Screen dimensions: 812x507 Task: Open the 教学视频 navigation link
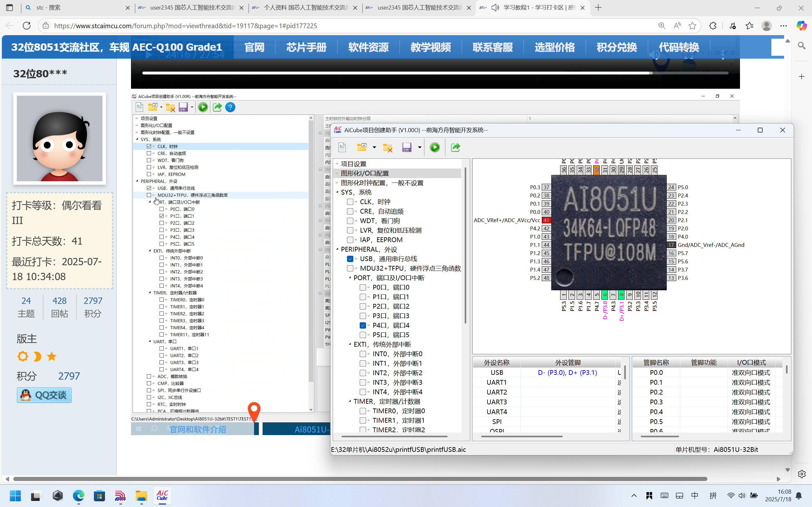coord(430,47)
